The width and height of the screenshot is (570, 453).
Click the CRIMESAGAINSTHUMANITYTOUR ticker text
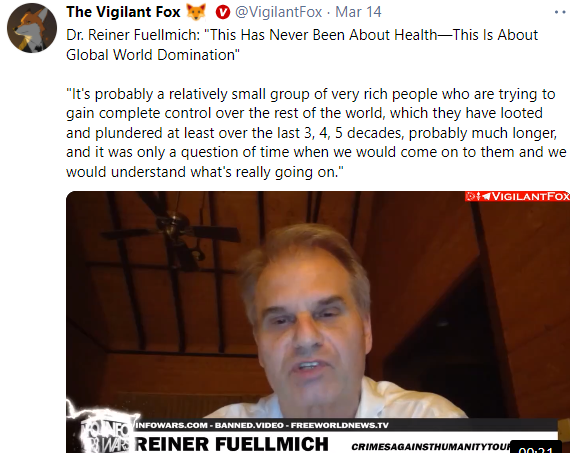click(431, 447)
